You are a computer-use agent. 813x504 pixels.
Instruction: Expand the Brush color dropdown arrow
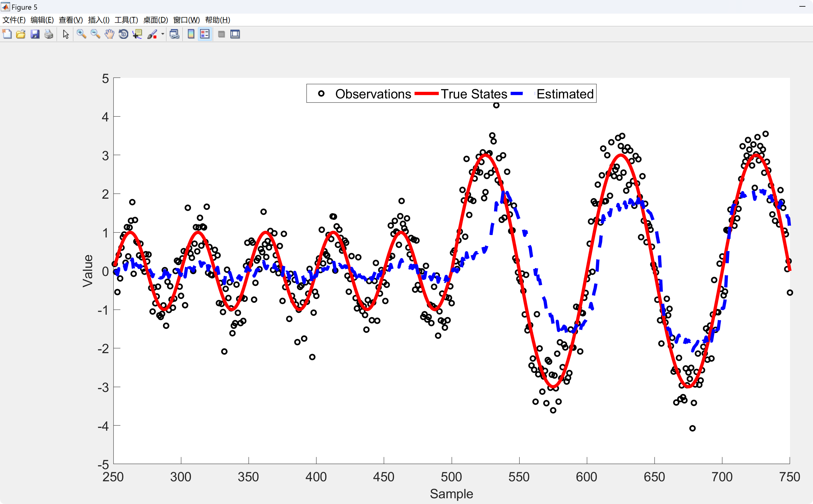tap(163, 34)
